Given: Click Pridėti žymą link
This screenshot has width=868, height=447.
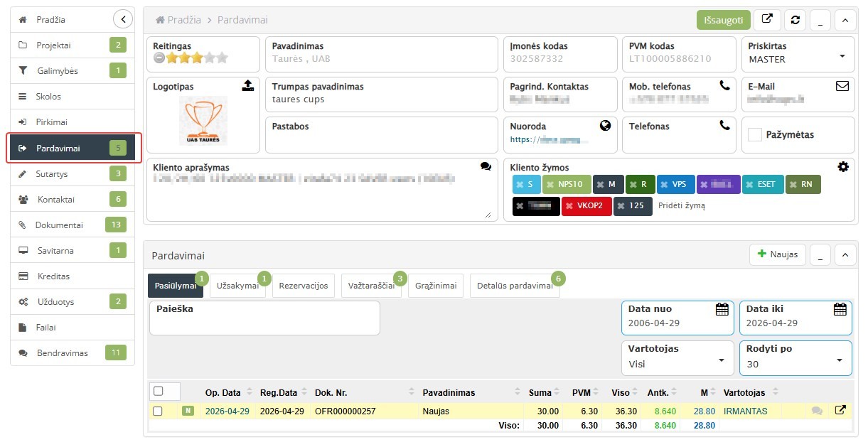Looking at the screenshot, I should 681,206.
